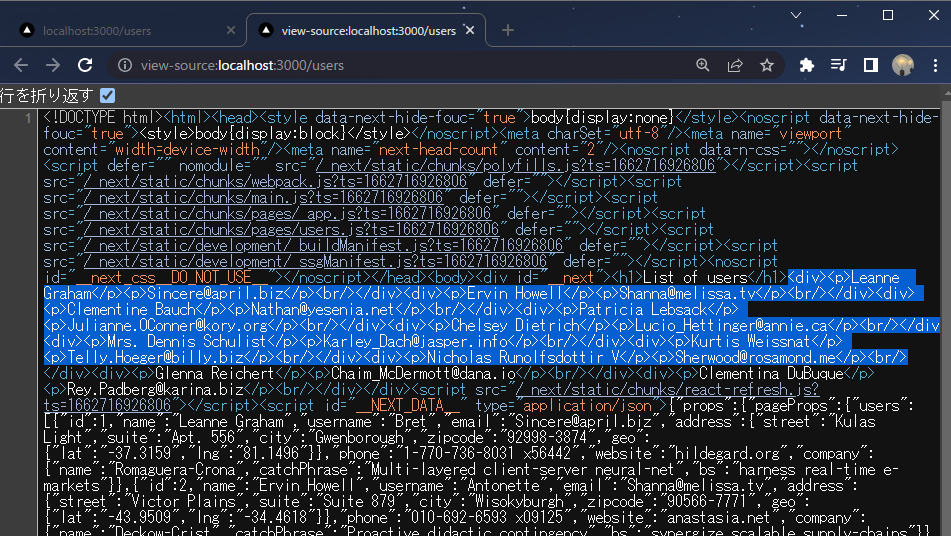Open the pages/_app.js link
The height and width of the screenshot is (536, 951).
coord(287,213)
